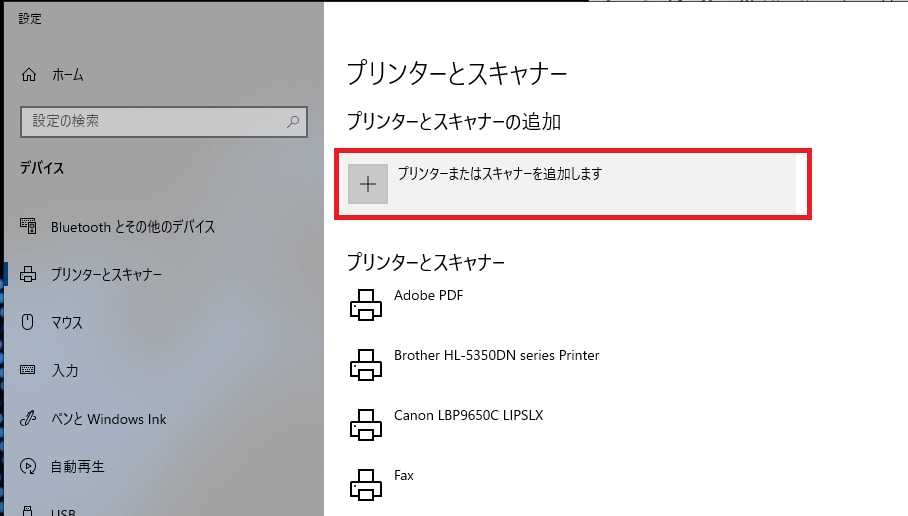
Task: Select プリンターとスキャナー in sidebar
Action: point(106,274)
